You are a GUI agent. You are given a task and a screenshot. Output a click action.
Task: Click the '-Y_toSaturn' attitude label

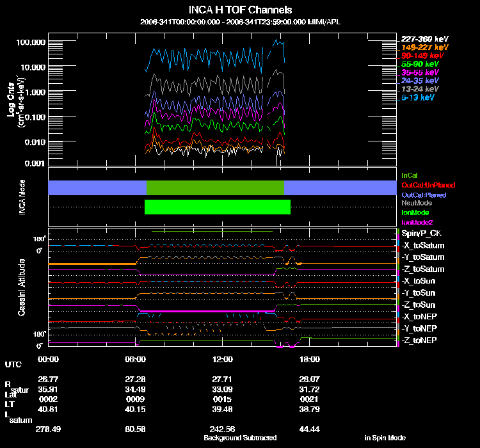(423, 257)
